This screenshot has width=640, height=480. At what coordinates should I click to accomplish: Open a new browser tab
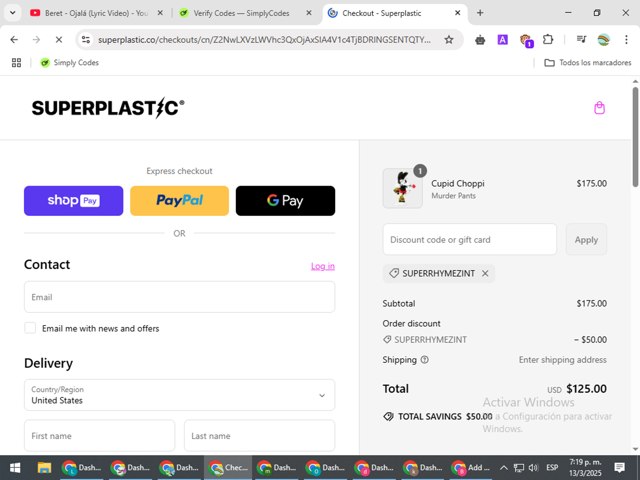pos(480,13)
